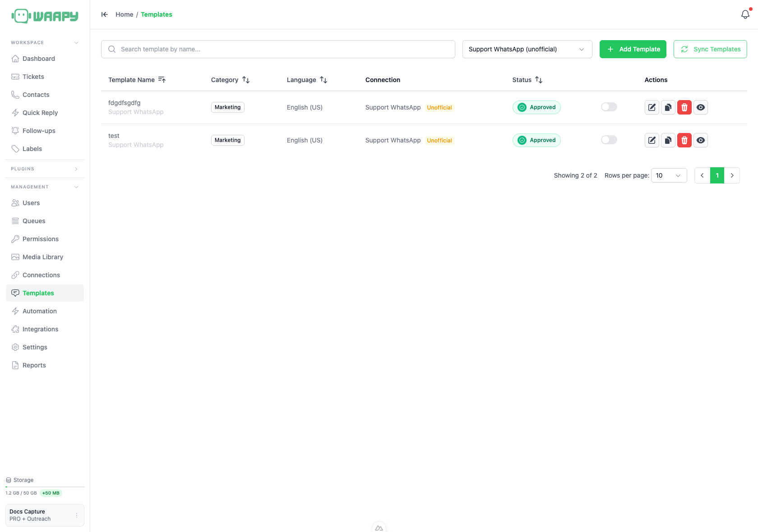Image resolution: width=758 pixels, height=532 pixels.
Task: Open Quick Reply in the sidebar
Action: [x=45, y=113]
